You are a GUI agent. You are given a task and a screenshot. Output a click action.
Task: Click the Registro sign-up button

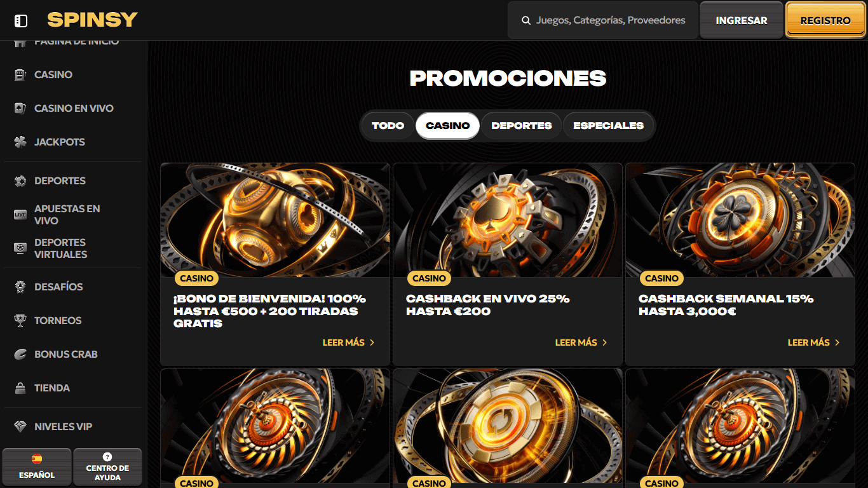(825, 20)
